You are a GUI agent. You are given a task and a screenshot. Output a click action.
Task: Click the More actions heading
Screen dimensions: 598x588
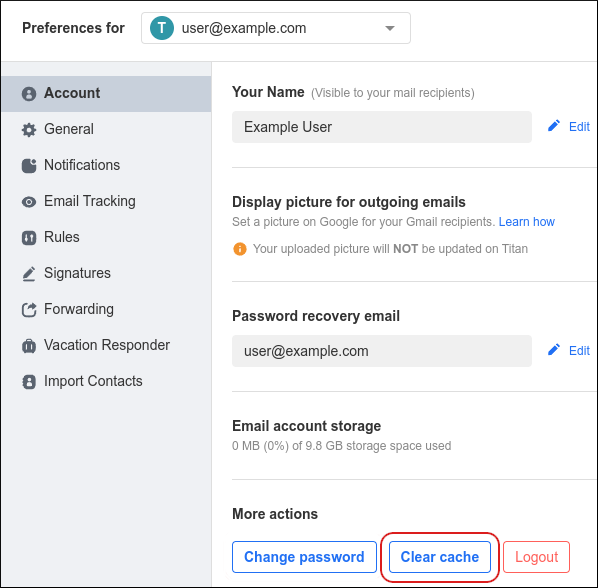(275, 514)
